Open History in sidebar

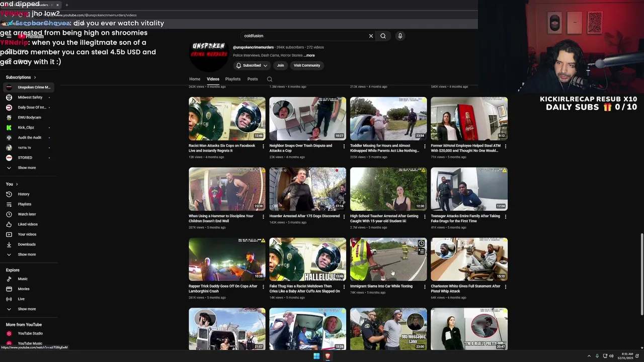coord(29,194)
